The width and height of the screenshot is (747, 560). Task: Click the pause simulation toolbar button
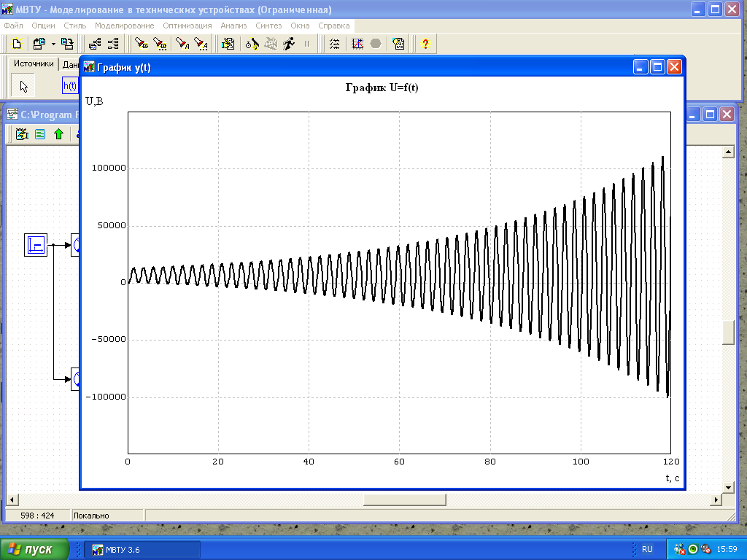307,44
